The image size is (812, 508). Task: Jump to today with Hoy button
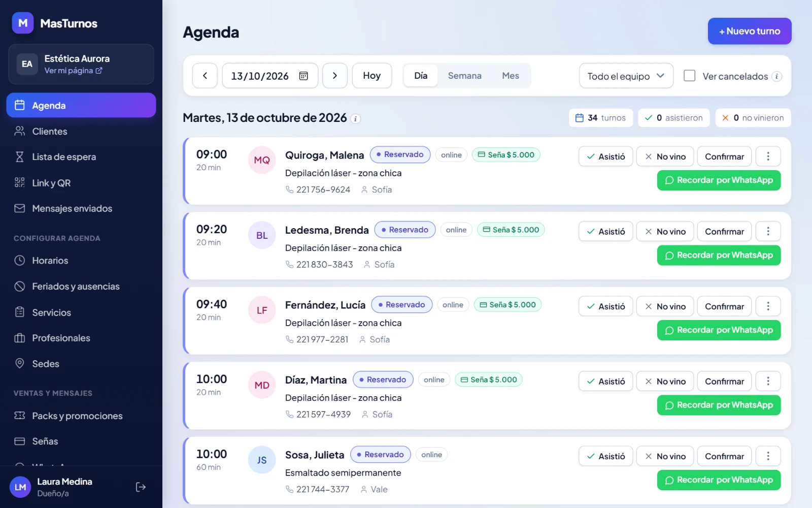pos(372,76)
